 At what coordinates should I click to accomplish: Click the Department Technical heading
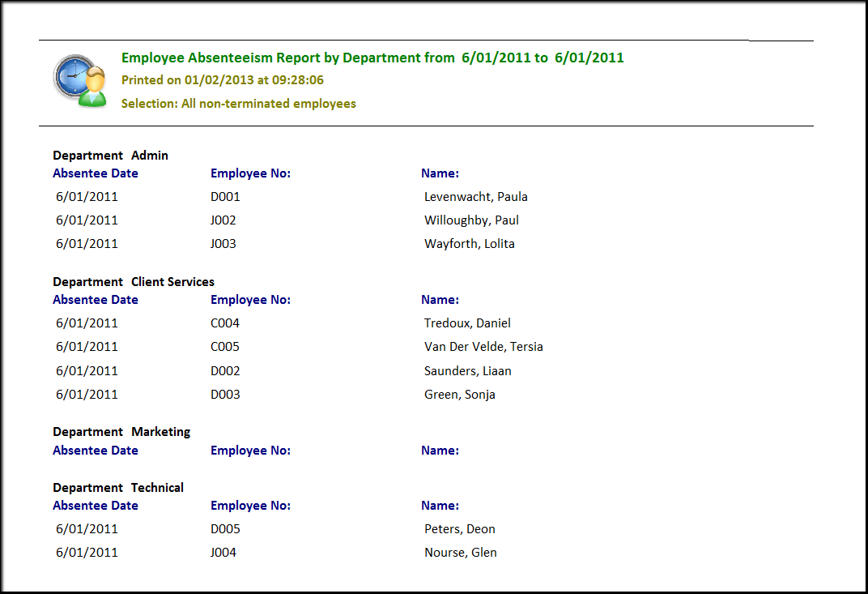click(118, 488)
